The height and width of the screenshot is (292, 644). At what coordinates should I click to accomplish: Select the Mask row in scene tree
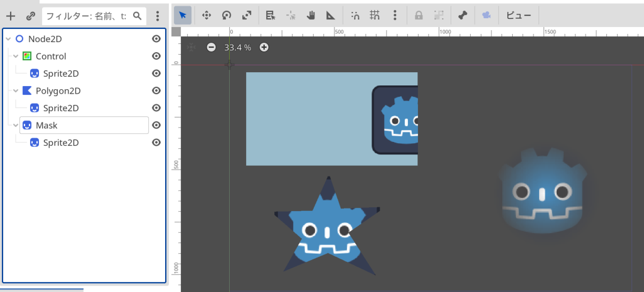click(83, 125)
